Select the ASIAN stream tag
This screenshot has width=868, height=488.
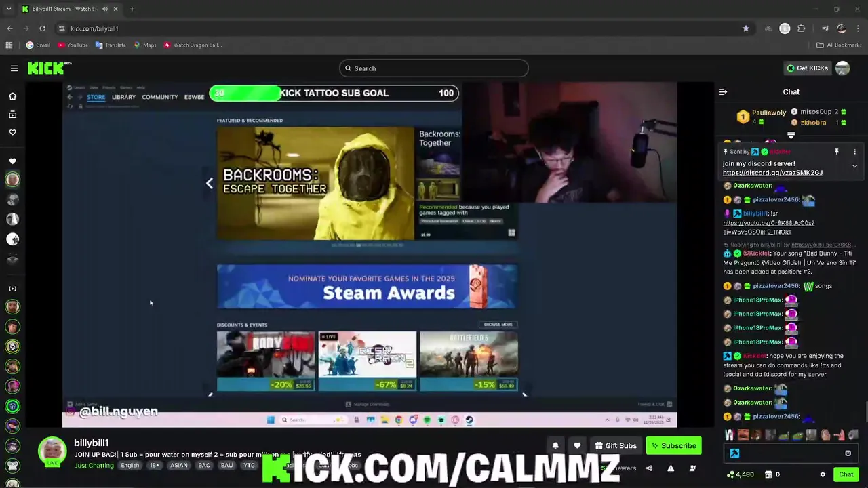pyautogui.click(x=178, y=466)
